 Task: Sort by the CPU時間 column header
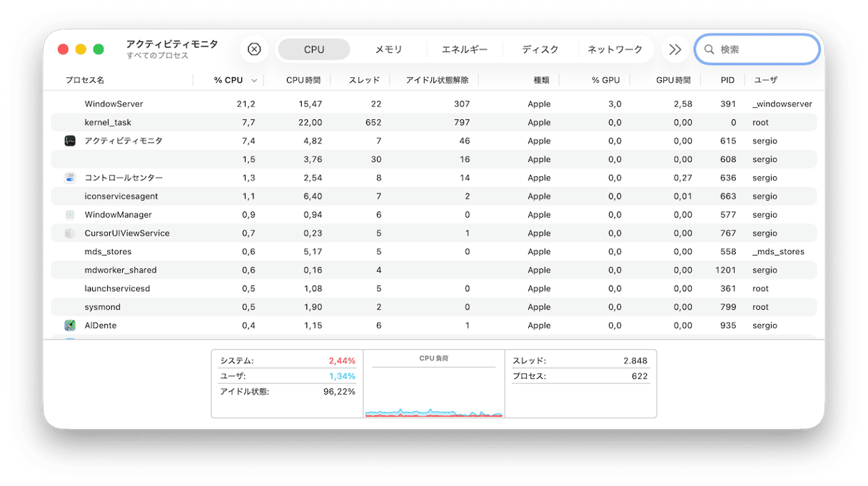tap(303, 81)
